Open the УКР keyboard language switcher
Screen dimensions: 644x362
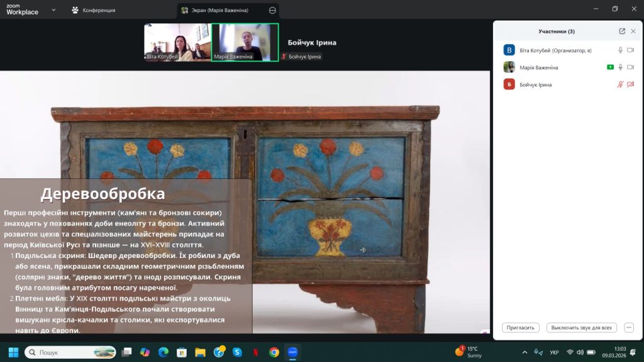coord(554,352)
